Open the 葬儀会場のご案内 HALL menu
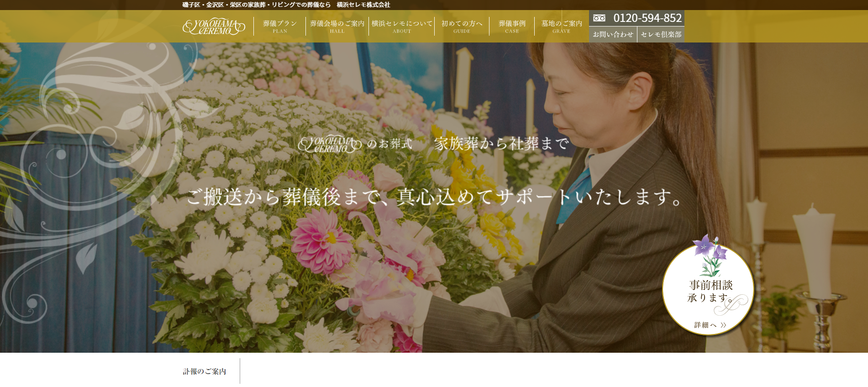 pyautogui.click(x=337, y=27)
